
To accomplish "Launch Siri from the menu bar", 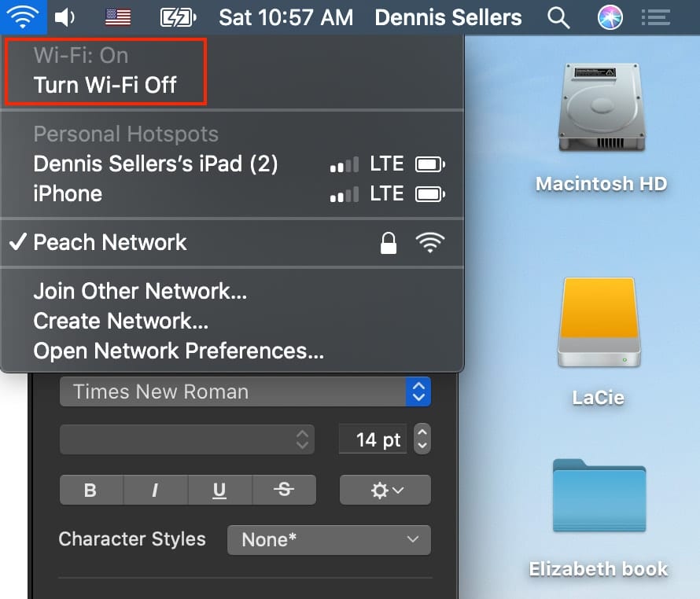I will [x=608, y=17].
